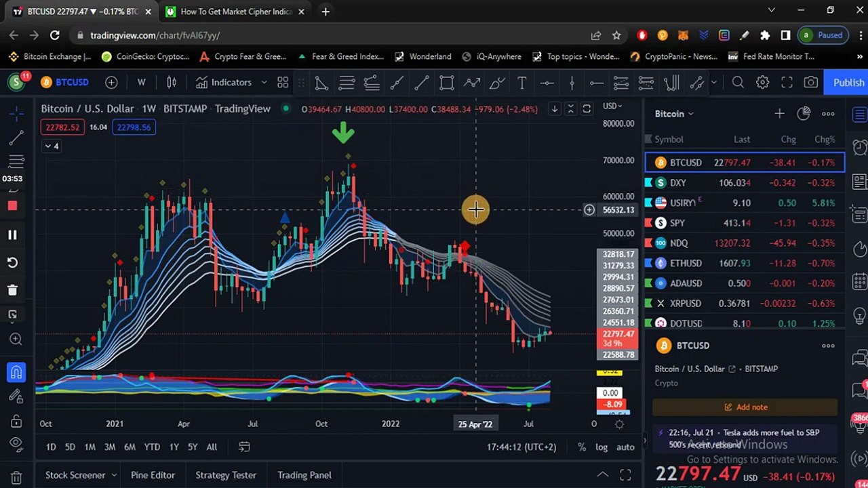This screenshot has height=488, width=868.
Task: Click the red sell price 22782.52
Action: [x=63, y=127]
